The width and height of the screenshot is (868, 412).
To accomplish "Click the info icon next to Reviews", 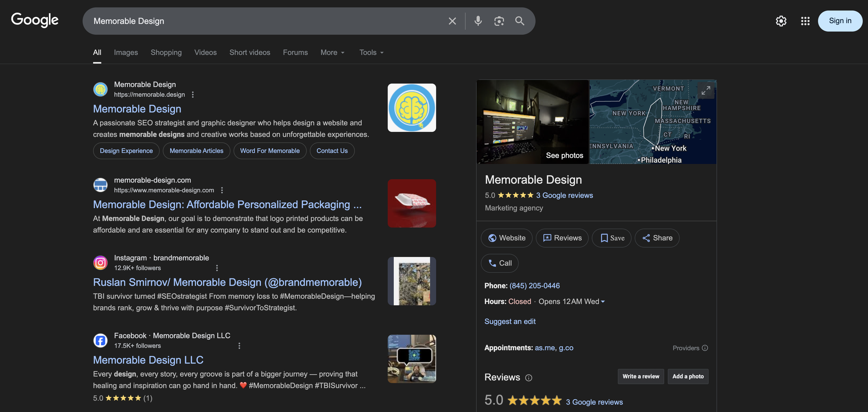I will 528,378.
